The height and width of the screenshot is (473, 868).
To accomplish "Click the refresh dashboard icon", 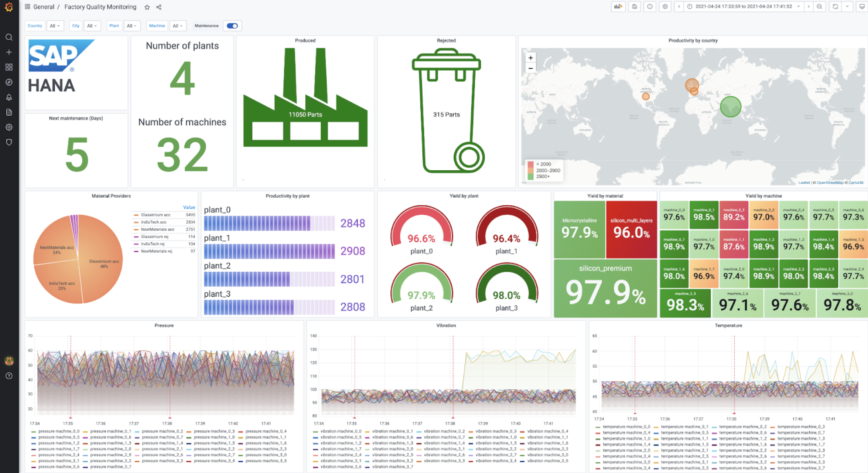I will pyautogui.click(x=835, y=7).
